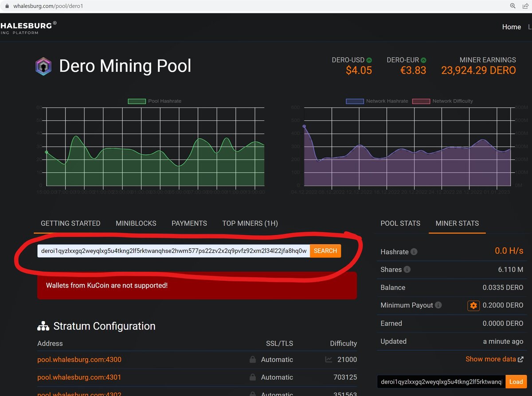This screenshot has width=532, height=396.
Task: Click the wallet field beside Load
Action: pos(441,381)
